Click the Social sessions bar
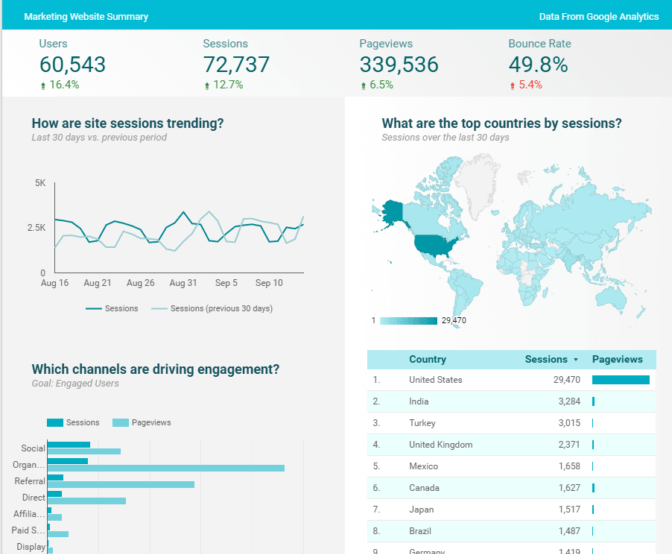The height and width of the screenshot is (554, 672). tap(69, 445)
